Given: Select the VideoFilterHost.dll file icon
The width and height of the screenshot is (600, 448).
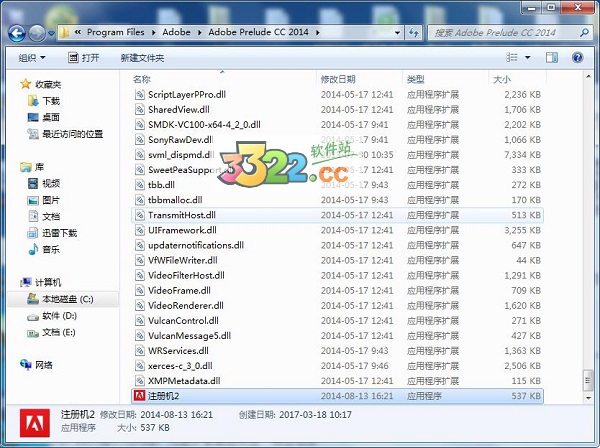Looking at the screenshot, I should coord(140,275).
